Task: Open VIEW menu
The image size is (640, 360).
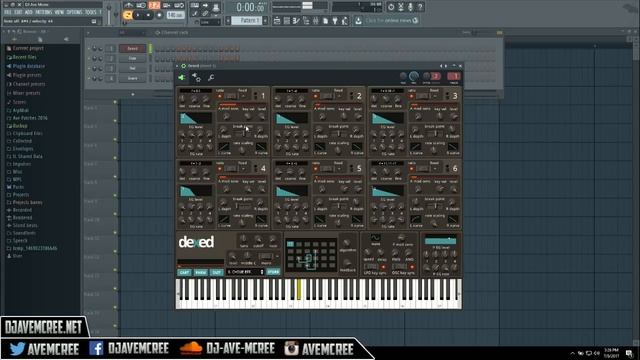Action: click(x=59, y=12)
